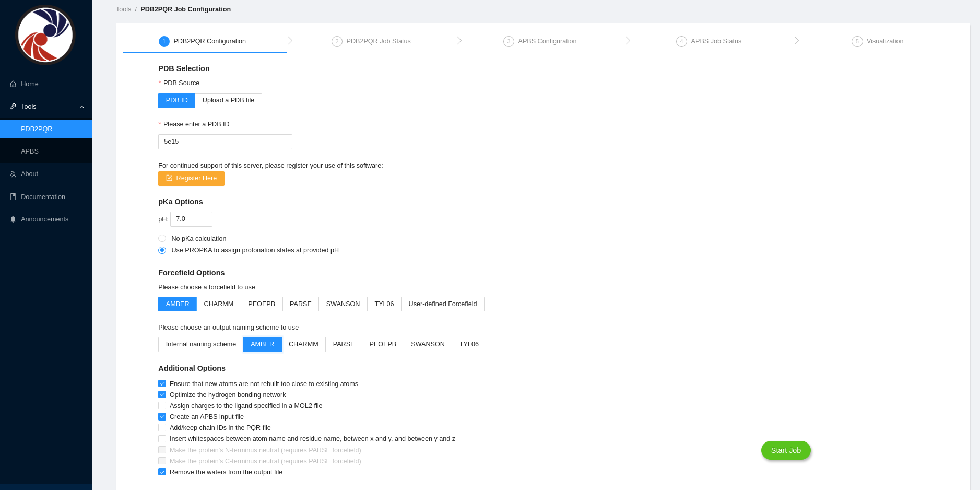Screen dimensions: 980x490
Task: Select AMBER output naming scheme
Action: click(x=262, y=344)
